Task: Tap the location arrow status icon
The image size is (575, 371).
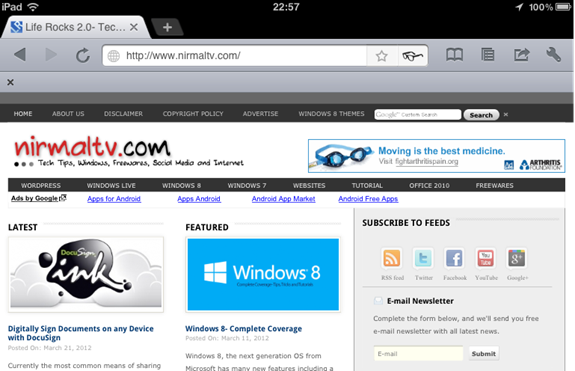Action: [519, 7]
